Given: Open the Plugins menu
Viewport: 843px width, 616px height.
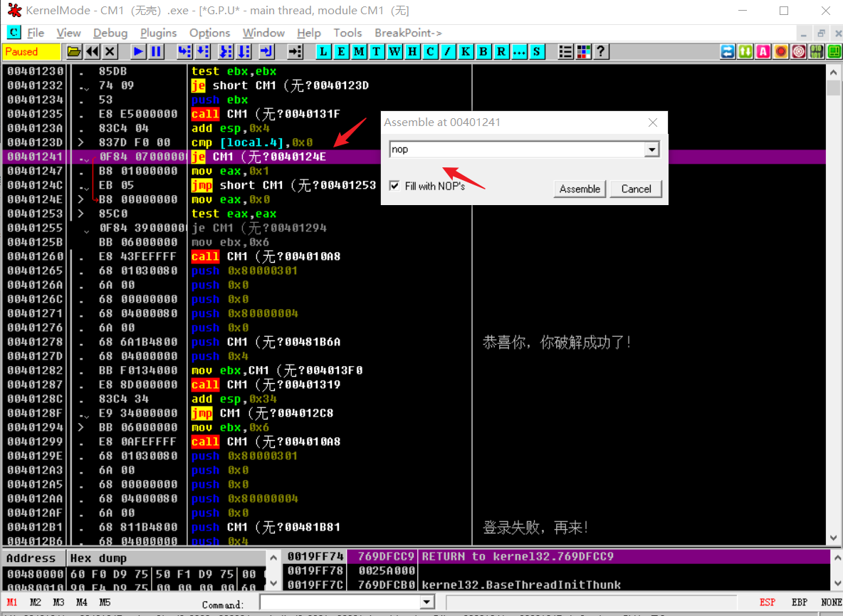Looking at the screenshot, I should [158, 33].
